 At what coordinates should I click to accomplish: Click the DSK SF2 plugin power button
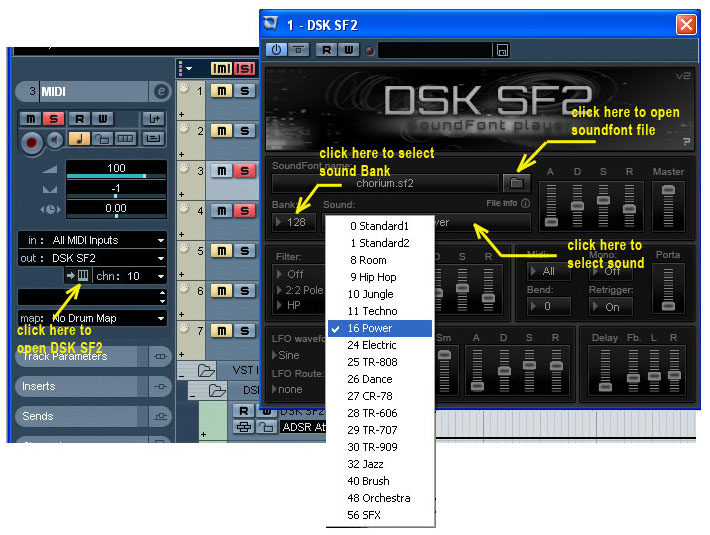point(276,50)
